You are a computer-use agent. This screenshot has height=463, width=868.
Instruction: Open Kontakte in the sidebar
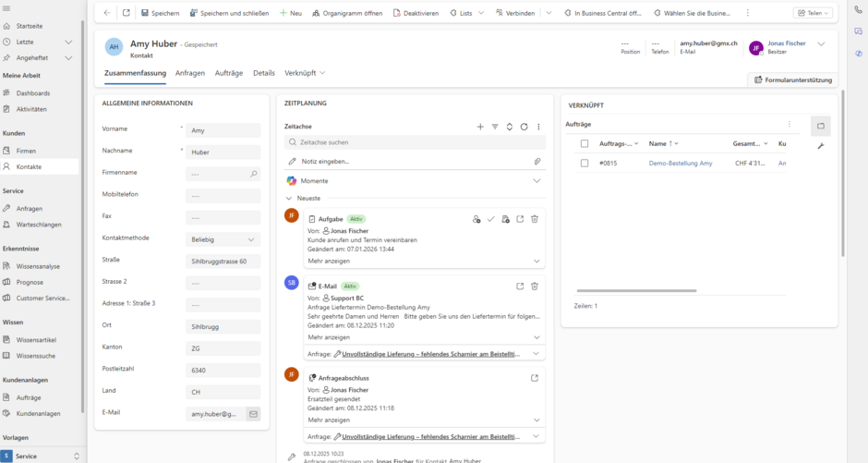pos(40,166)
